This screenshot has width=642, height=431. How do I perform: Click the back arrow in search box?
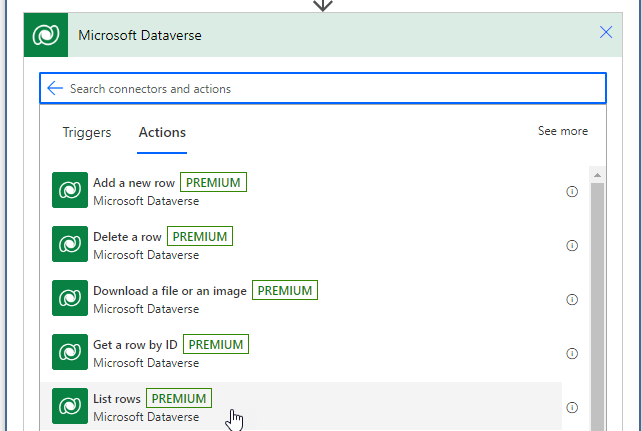pos(55,89)
